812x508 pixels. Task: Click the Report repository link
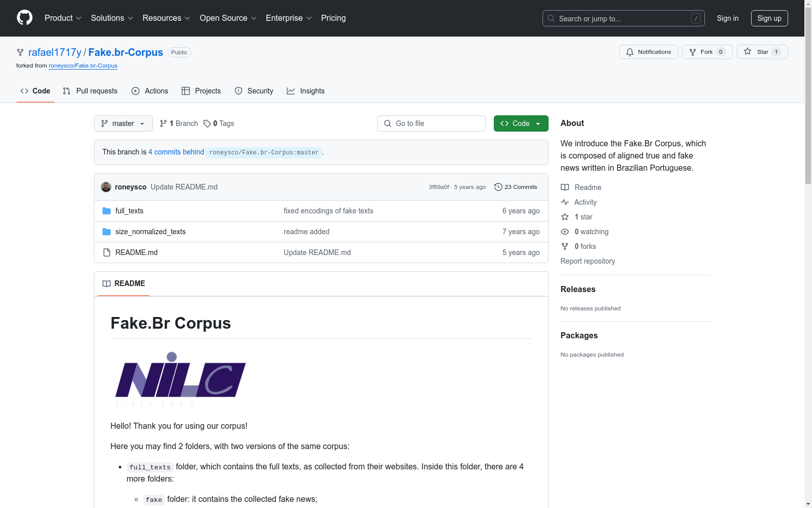point(588,261)
